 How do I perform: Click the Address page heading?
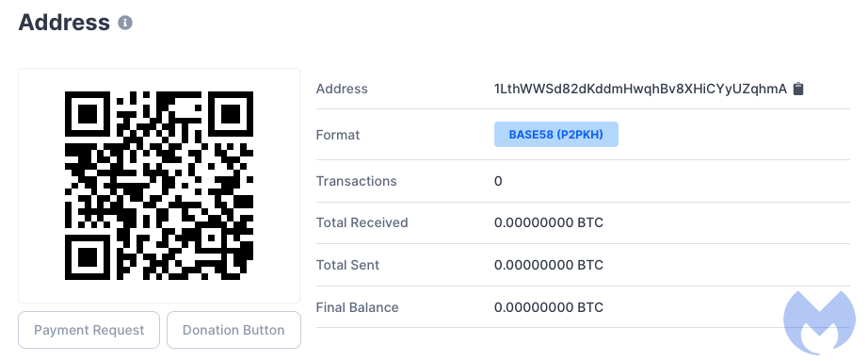(64, 23)
